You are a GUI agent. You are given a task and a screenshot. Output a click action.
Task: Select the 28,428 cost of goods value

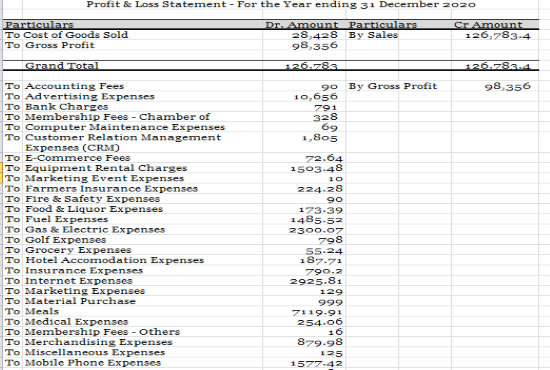(315, 35)
